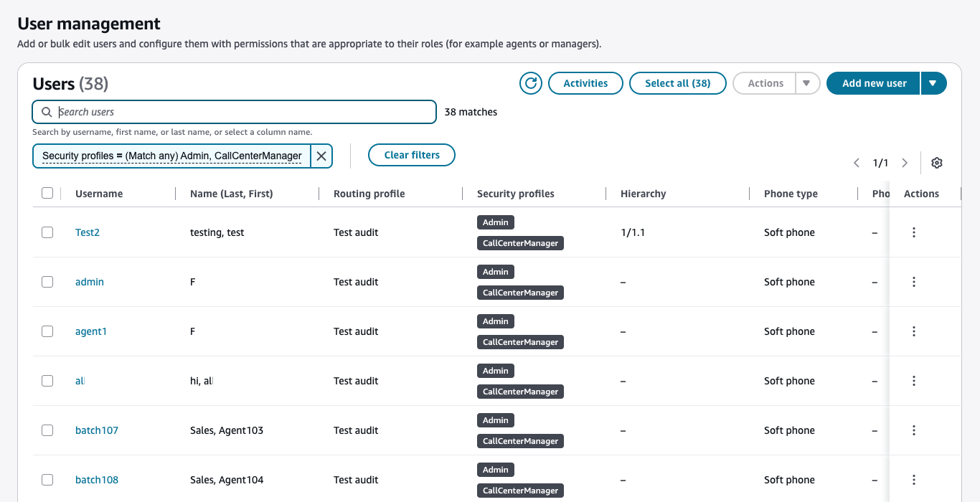Click CallCenterManager badge in admin row
The image size is (980, 502).
click(520, 293)
